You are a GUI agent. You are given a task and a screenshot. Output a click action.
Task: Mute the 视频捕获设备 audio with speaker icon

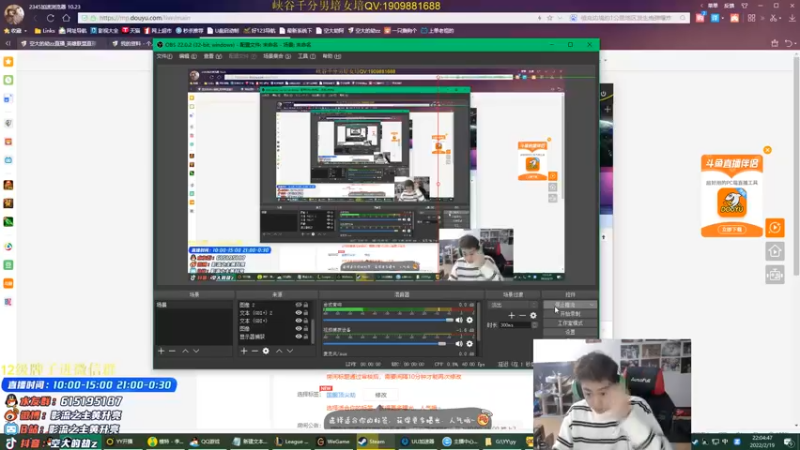click(459, 344)
